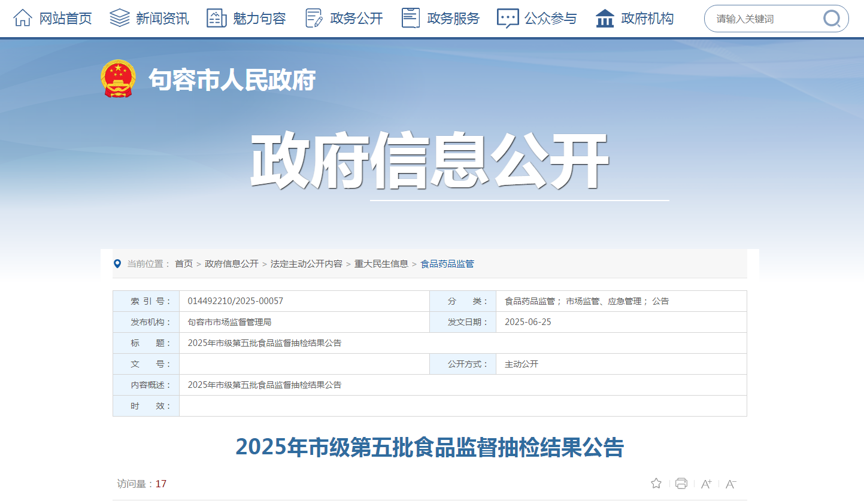Click the print icon
Viewport: 864px width, 504px height.
681,484
